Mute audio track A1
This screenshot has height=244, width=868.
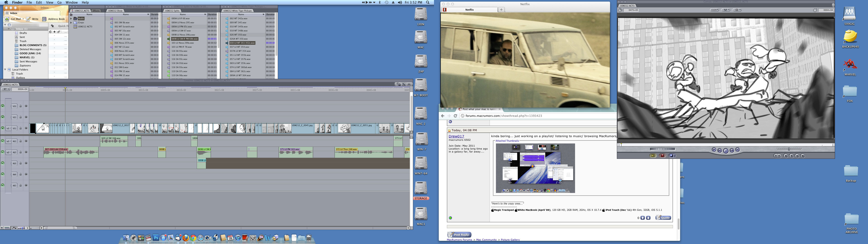click(2, 141)
